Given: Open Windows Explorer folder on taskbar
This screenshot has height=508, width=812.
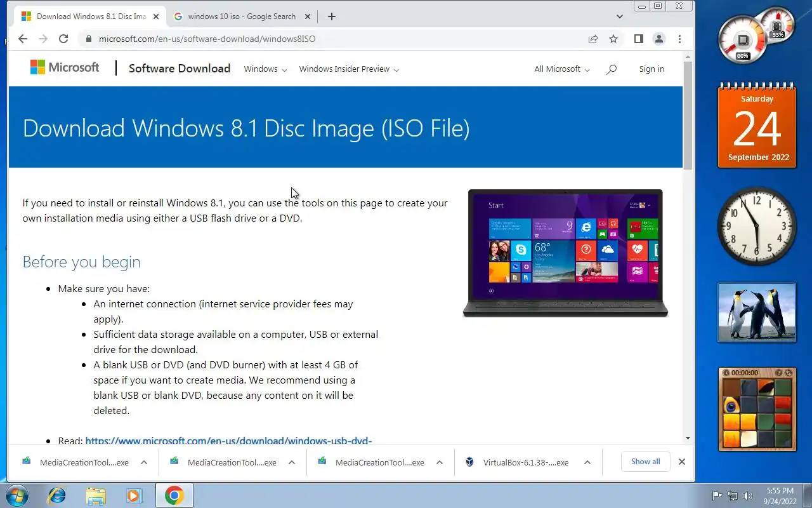Looking at the screenshot, I should [x=96, y=495].
